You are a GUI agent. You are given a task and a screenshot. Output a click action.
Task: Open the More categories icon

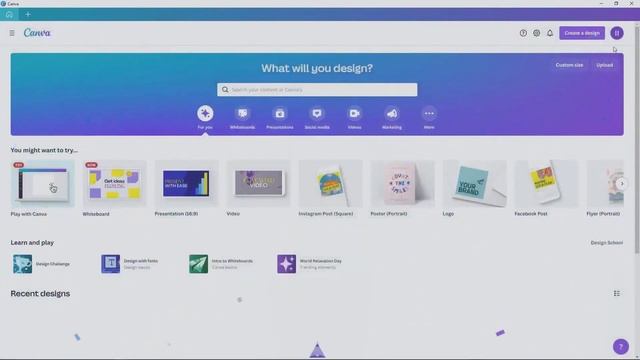click(429, 113)
